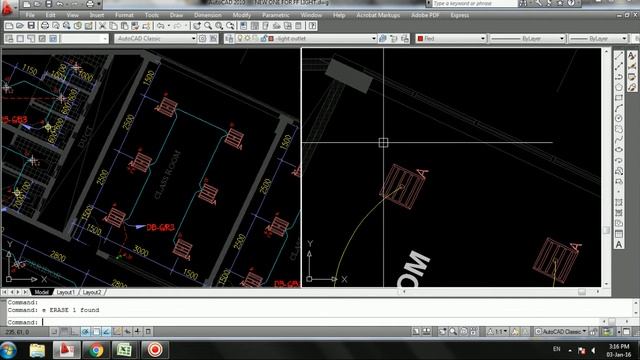This screenshot has width=640, height=360.
Task: Click the Make Object's Layer Current icon
Action: pos(383,38)
